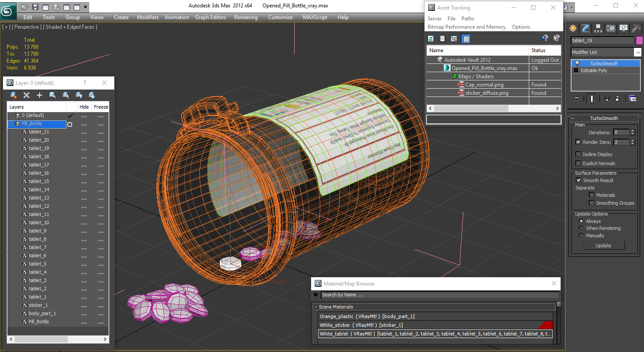Open the Modifiers menu

pyautogui.click(x=148, y=17)
